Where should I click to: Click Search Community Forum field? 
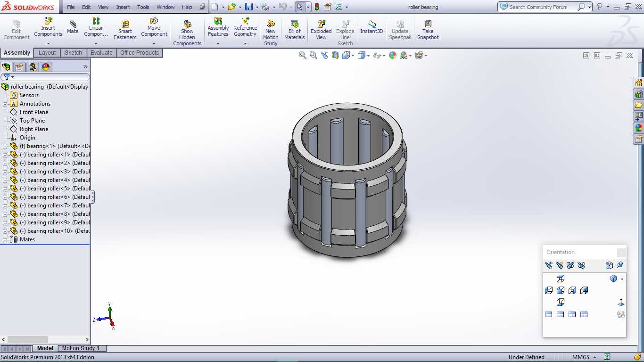click(538, 7)
